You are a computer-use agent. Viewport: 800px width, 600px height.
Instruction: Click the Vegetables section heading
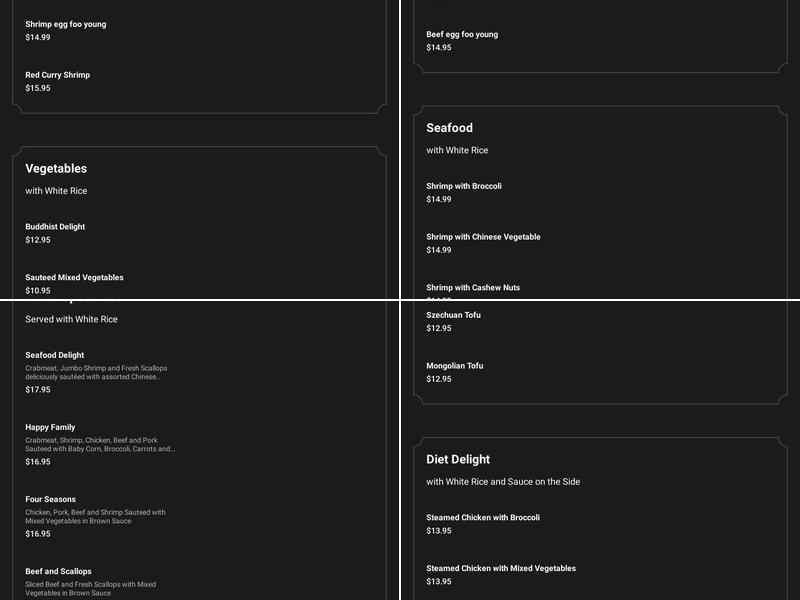(x=56, y=169)
